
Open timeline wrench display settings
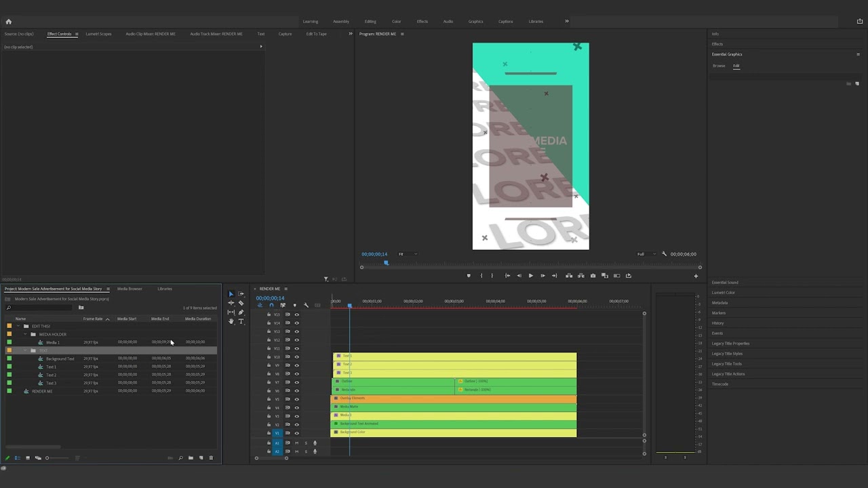pos(306,305)
